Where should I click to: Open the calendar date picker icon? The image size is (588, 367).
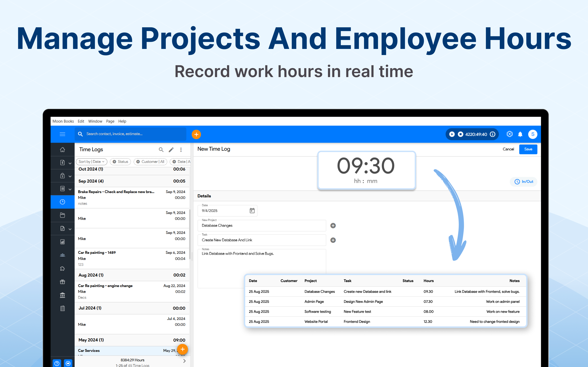click(x=252, y=211)
